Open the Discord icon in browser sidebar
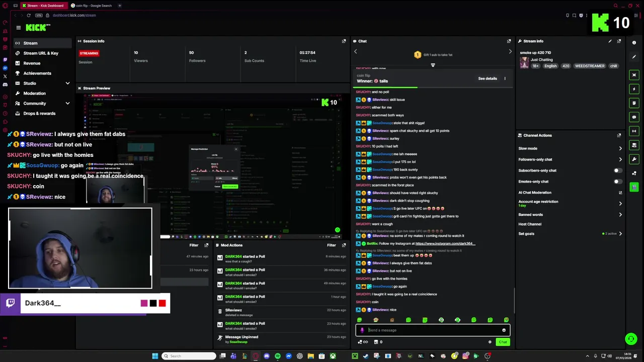This screenshot has height=362, width=644. point(5,84)
